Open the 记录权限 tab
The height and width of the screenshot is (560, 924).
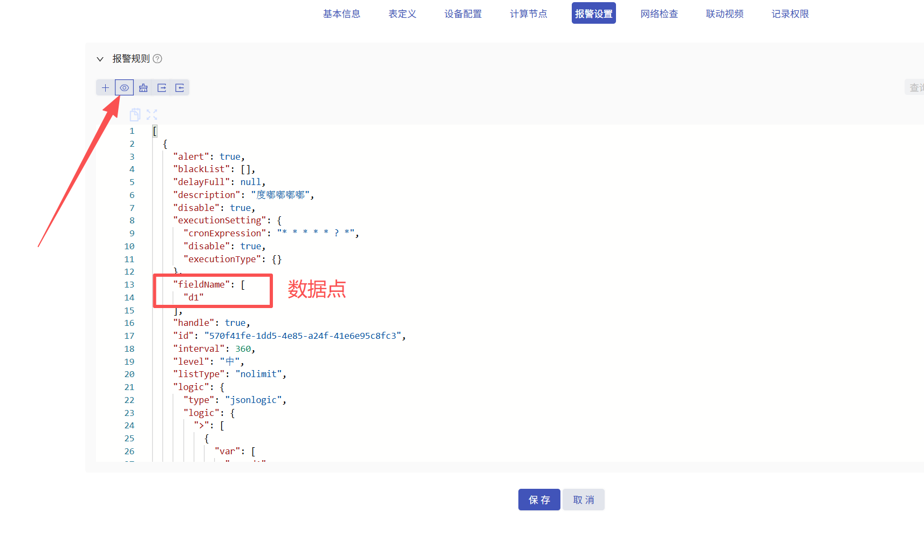point(790,14)
